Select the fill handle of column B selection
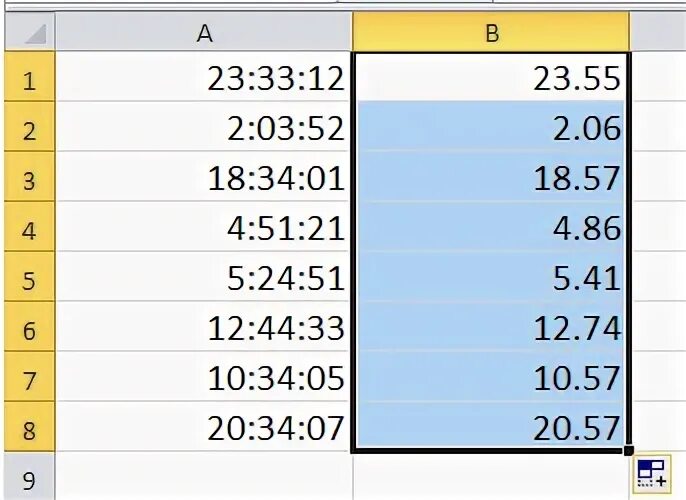Screen dimensions: 686x500 click(x=629, y=451)
